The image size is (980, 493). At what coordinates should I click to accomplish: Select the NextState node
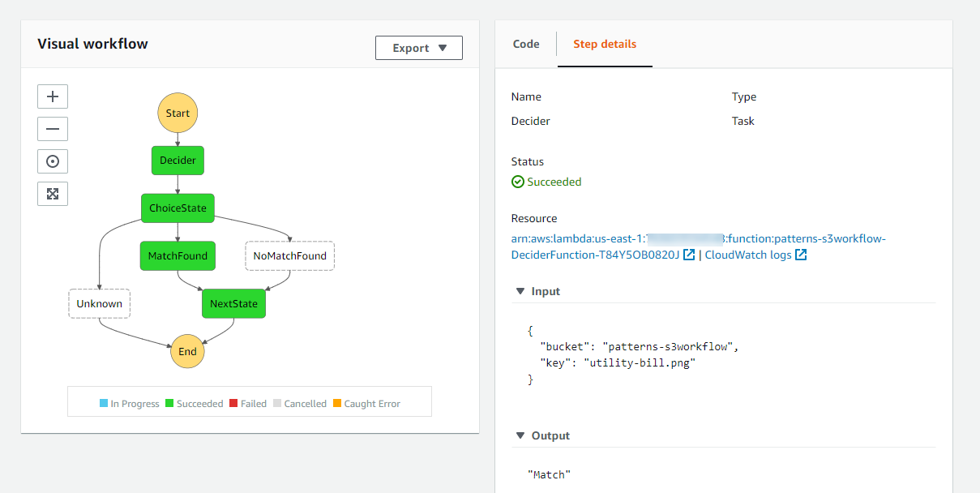[x=233, y=303]
